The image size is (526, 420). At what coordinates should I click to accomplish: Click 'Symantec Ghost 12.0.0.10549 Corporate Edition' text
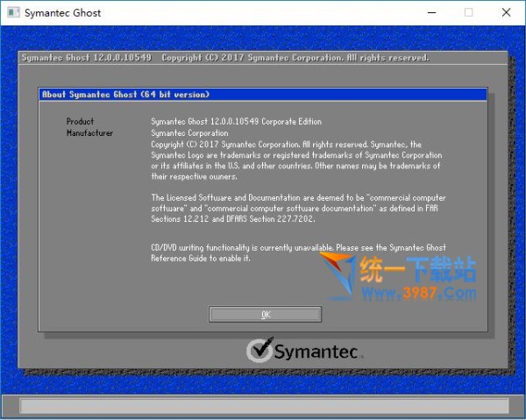coord(236,121)
